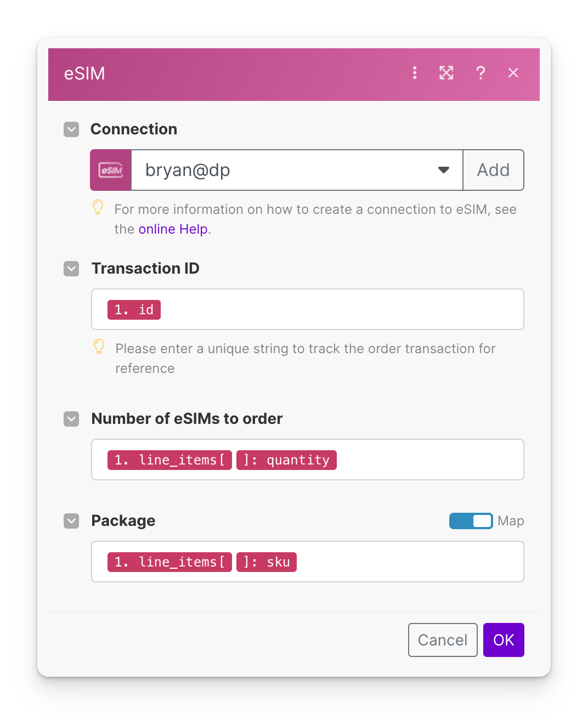The height and width of the screenshot is (714, 588).
Task: Confirm settings with the OK button
Action: 504,640
